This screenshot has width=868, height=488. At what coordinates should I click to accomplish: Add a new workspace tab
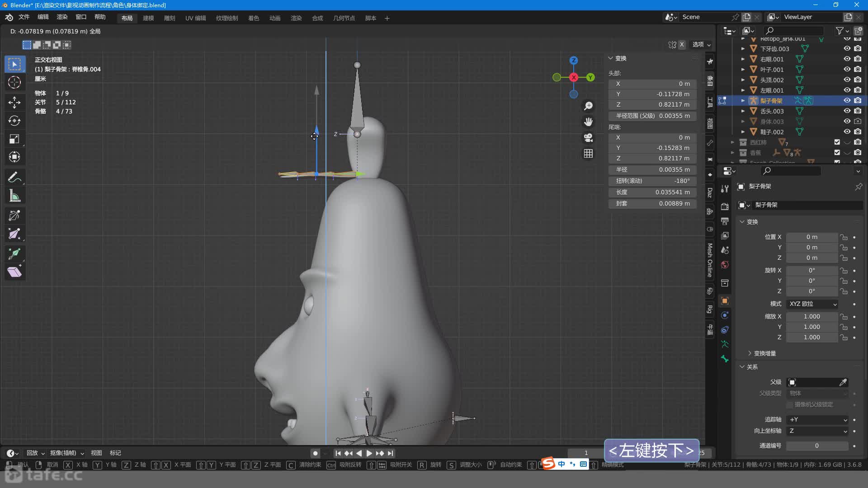point(387,18)
